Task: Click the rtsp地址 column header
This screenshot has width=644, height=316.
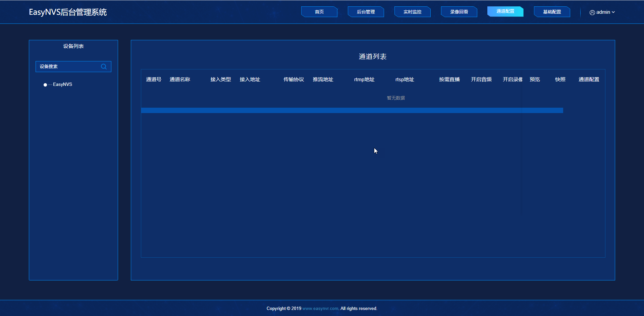Action: [x=405, y=80]
